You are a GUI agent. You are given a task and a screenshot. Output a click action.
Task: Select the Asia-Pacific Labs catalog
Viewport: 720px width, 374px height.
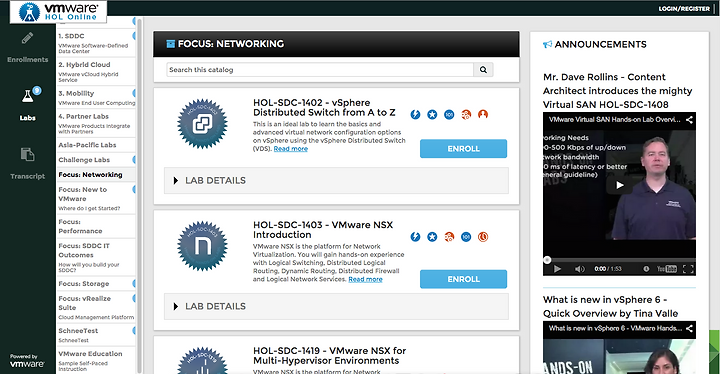[x=96, y=145]
